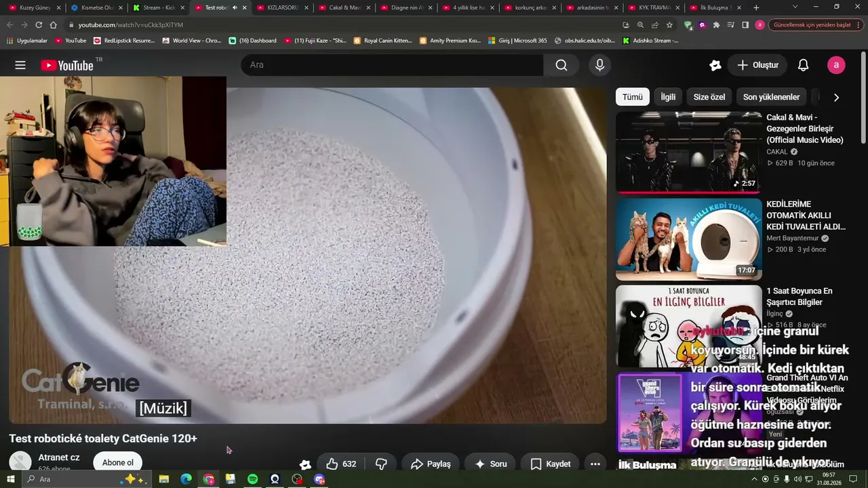868x488 pixels.
Task: Close the Diagne nin tab
Action: click(430, 7)
